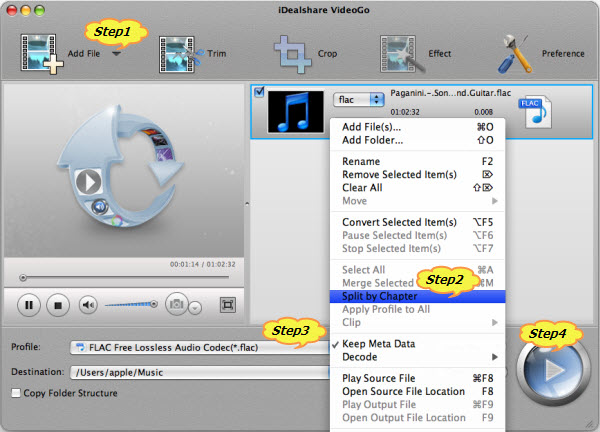Open the Effect tool
The height and width of the screenshot is (432, 600).
(x=416, y=54)
